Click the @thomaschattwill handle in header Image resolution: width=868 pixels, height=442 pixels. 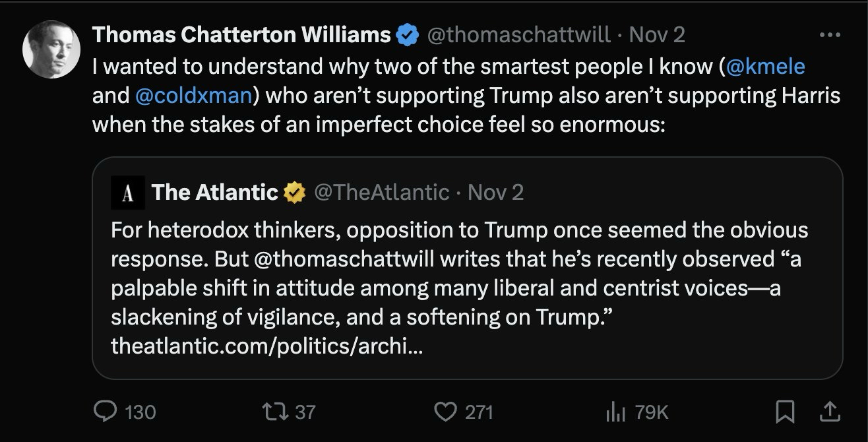coord(519,35)
